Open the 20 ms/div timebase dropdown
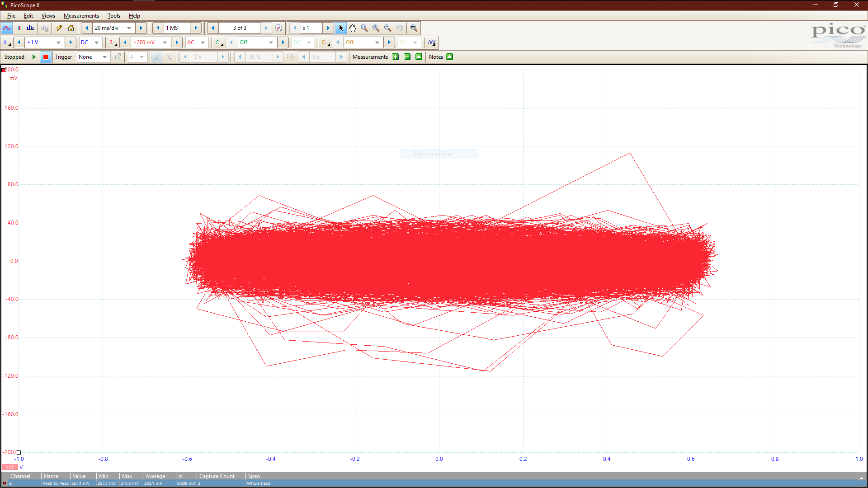This screenshot has width=868, height=488. pos(129,28)
